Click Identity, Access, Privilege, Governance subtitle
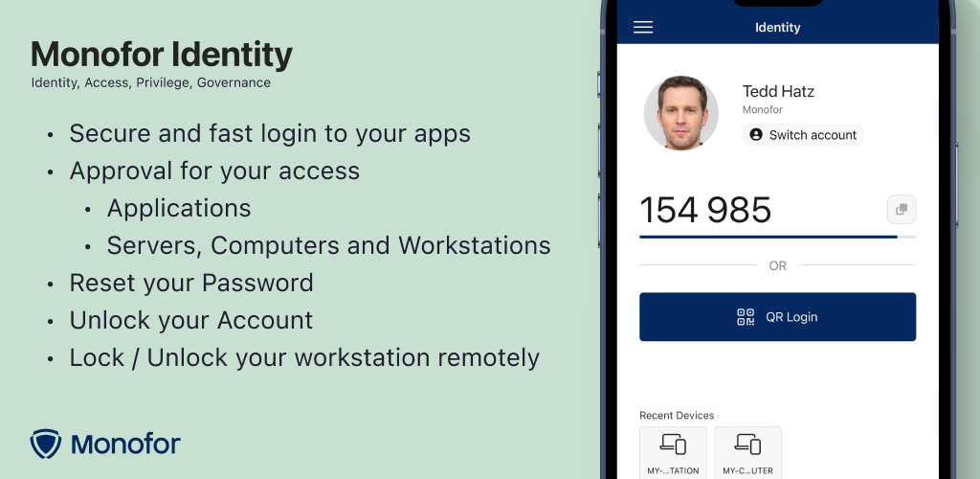This screenshot has height=479, width=980. click(150, 82)
